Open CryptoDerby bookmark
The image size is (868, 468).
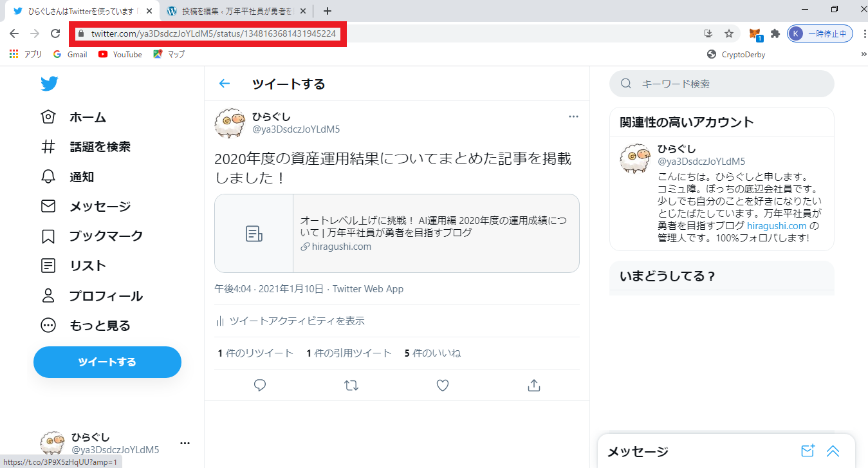(x=736, y=55)
